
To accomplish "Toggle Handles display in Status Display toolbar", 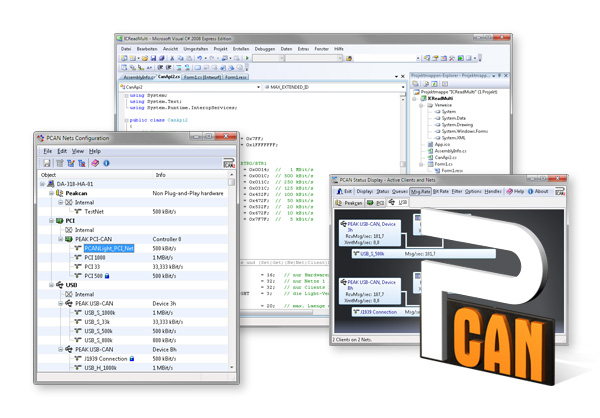I will point(493,191).
